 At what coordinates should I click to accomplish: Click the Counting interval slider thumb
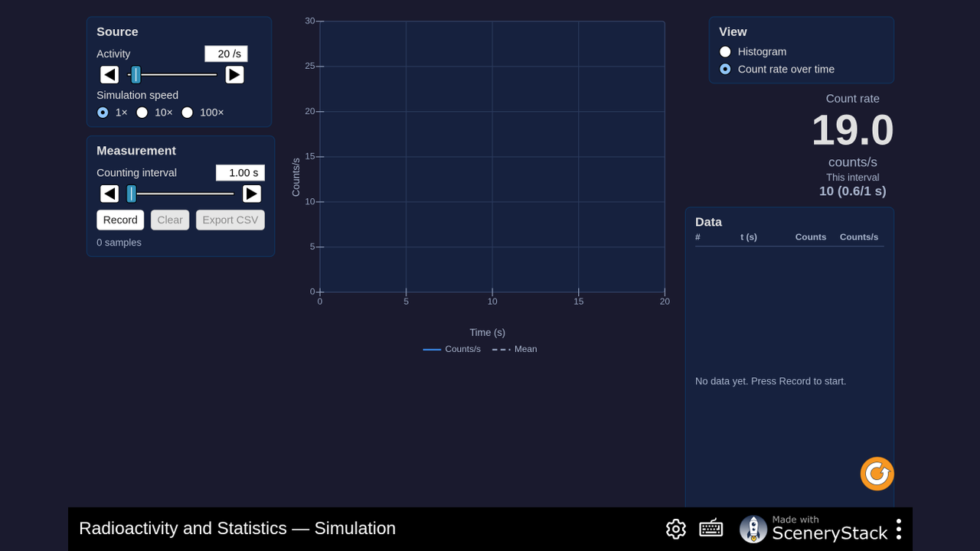pos(132,194)
